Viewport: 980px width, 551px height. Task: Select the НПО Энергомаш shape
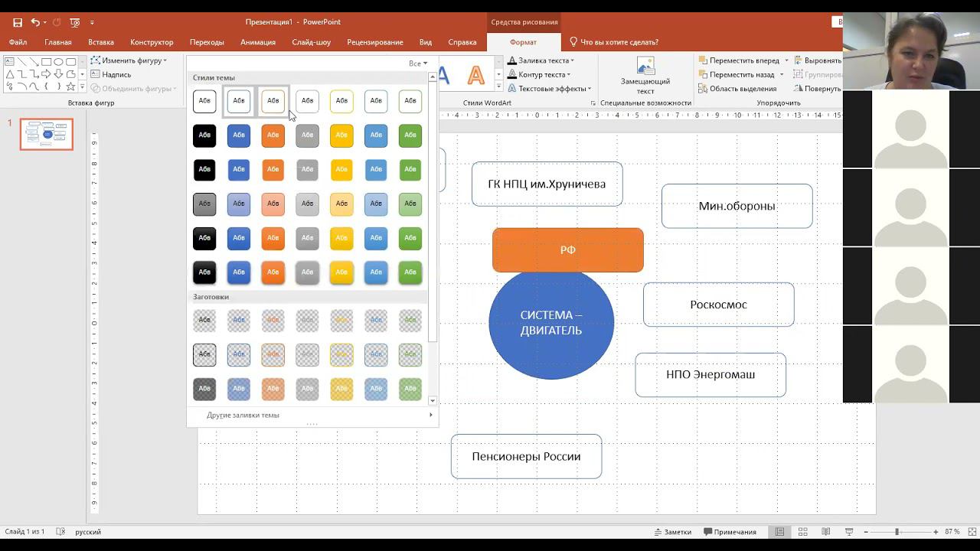point(710,375)
